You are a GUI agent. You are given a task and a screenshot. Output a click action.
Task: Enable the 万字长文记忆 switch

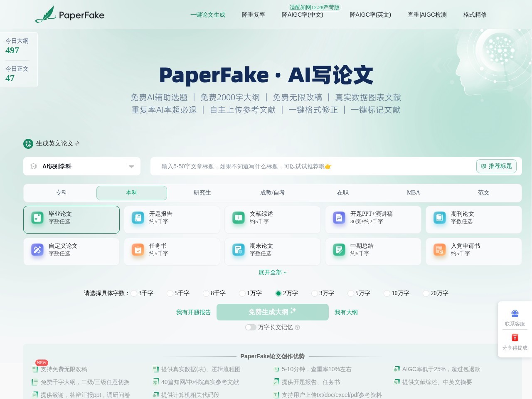[251, 328]
